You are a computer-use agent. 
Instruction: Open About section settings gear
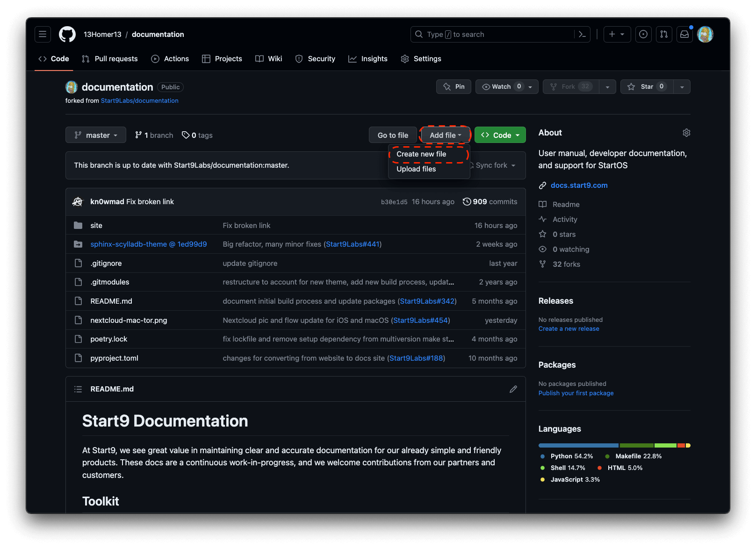[x=686, y=133]
